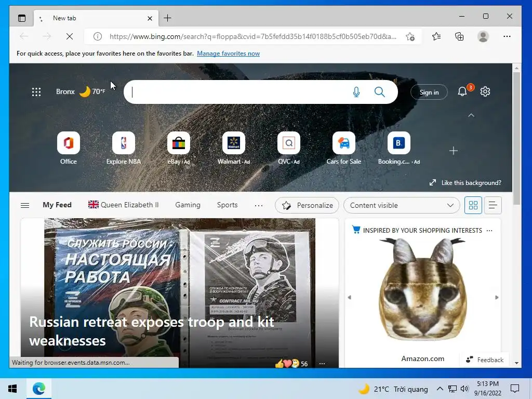
Task: Open the browser profile avatar
Action: pos(483,36)
